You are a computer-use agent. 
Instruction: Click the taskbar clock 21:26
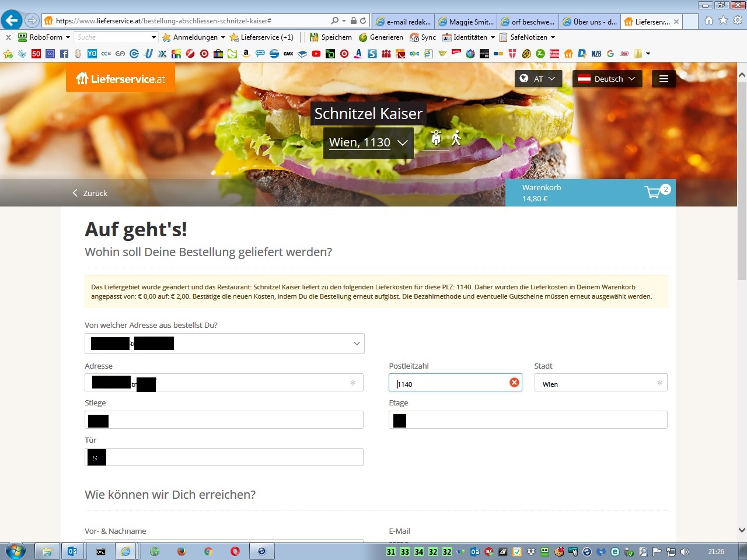click(x=716, y=552)
